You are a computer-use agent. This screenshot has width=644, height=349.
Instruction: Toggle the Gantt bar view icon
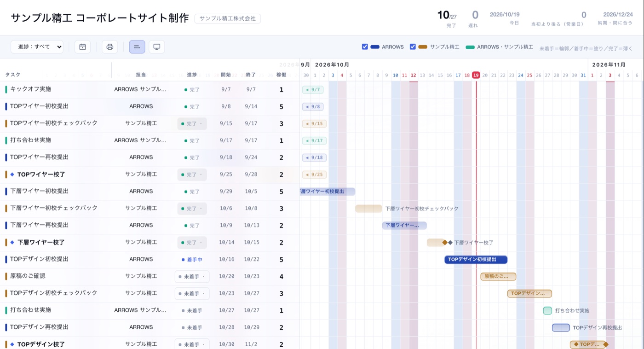[137, 47]
